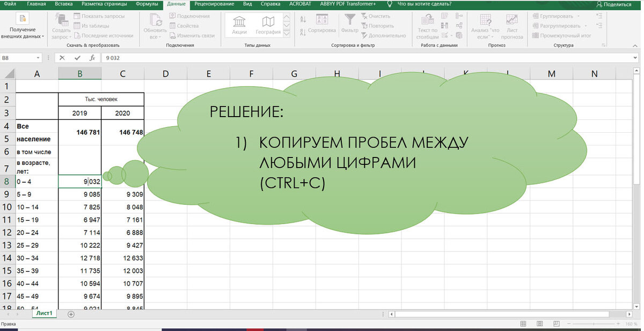
Task: Open the Разметка страницы tab
Action: pos(105,4)
